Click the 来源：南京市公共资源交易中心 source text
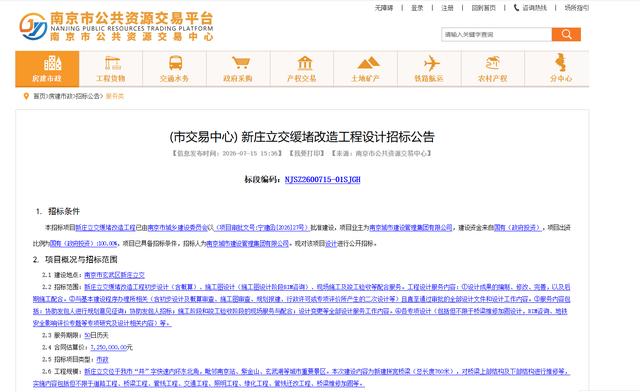Screen dimensions: 640x392 [x=381, y=154]
